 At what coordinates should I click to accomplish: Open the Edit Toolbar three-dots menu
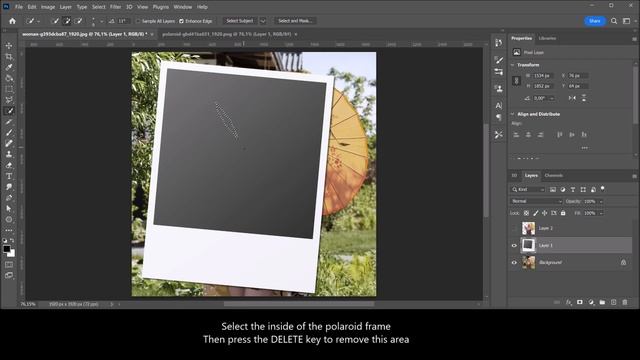(9, 230)
